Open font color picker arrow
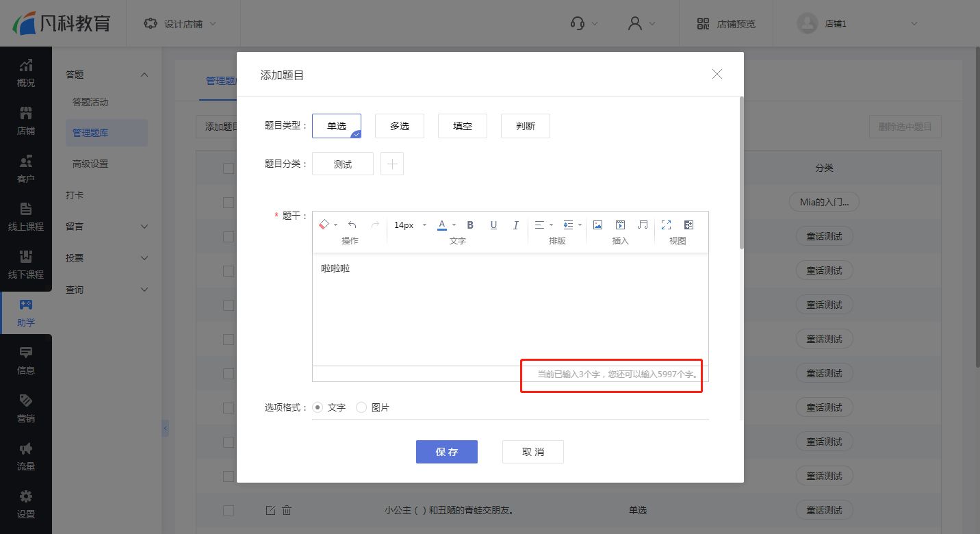Viewport: 980px width, 534px height. tap(454, 225)
